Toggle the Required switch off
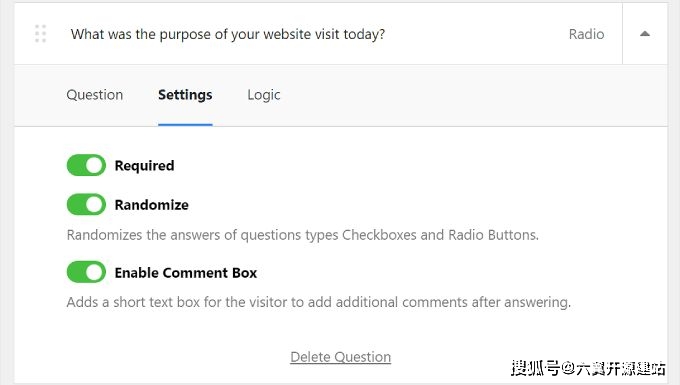Screen dimensions: 680x385 coord(86,165)
